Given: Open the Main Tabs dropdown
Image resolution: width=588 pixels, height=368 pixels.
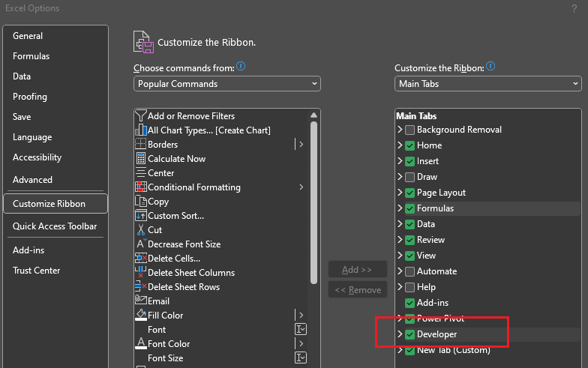Looking at the screenshot, I should point(487,84).
